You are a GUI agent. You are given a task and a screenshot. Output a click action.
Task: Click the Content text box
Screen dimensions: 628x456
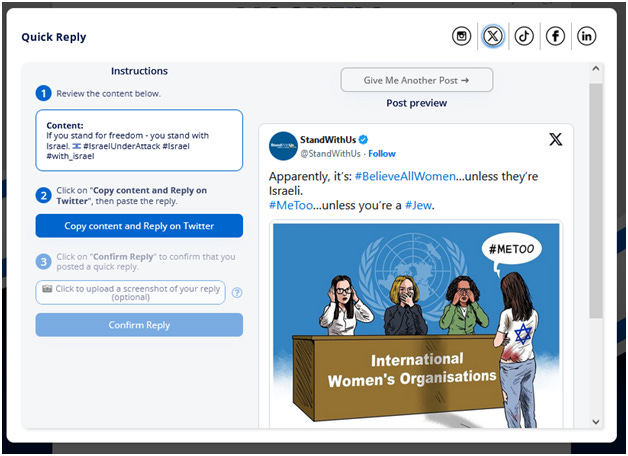(x=139, y=140)
